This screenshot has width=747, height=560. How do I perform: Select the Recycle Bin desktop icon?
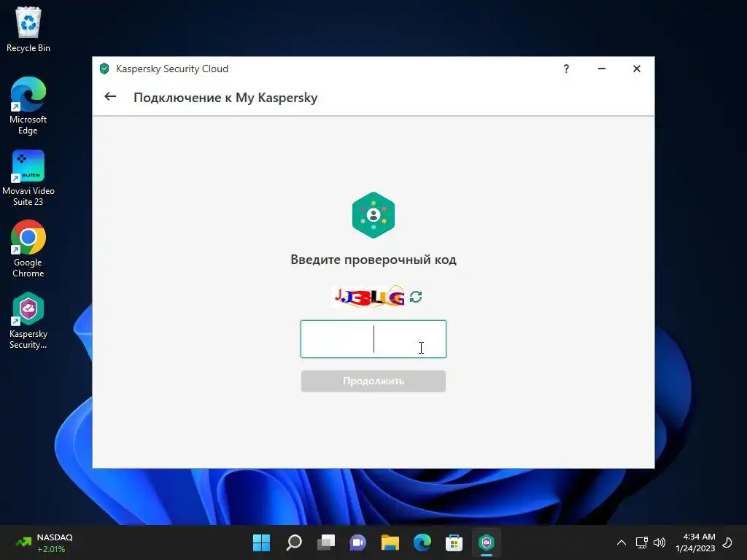(x=28, y=29)
